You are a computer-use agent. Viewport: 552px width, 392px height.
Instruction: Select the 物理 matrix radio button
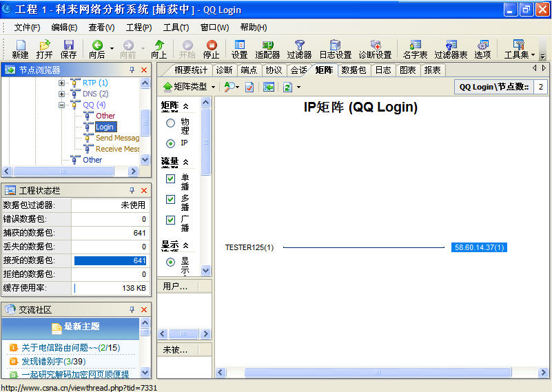pos(170,123)
